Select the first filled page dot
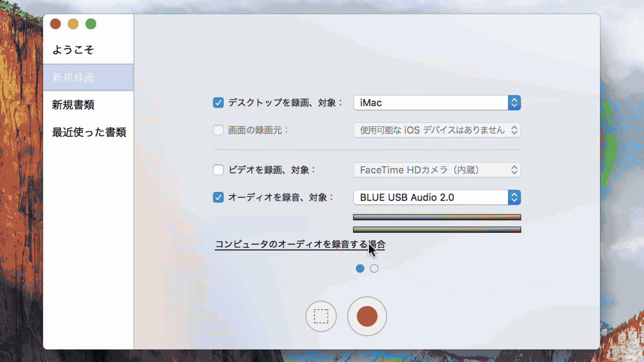Image resolution: width=644 pixels, height=362 pixels. click(360, 268)
